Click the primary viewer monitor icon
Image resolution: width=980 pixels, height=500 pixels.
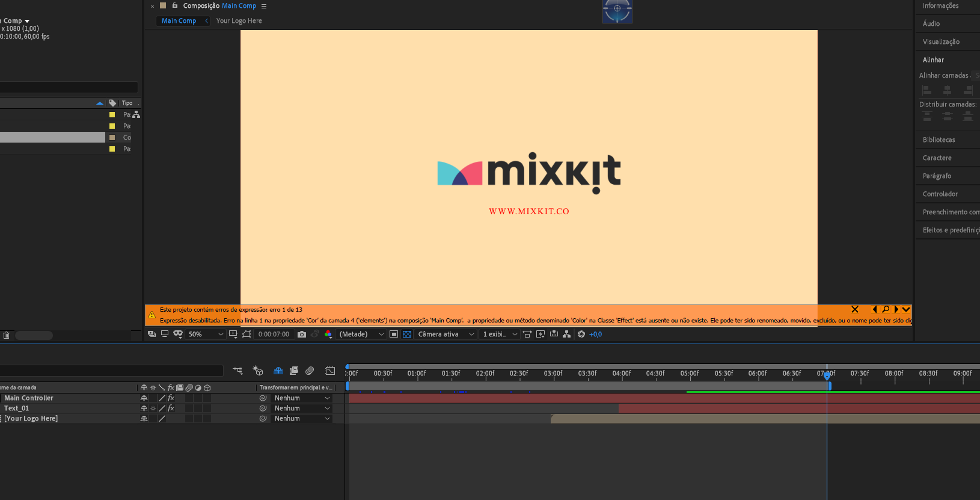pyautogui.click(x=165, y=334)
